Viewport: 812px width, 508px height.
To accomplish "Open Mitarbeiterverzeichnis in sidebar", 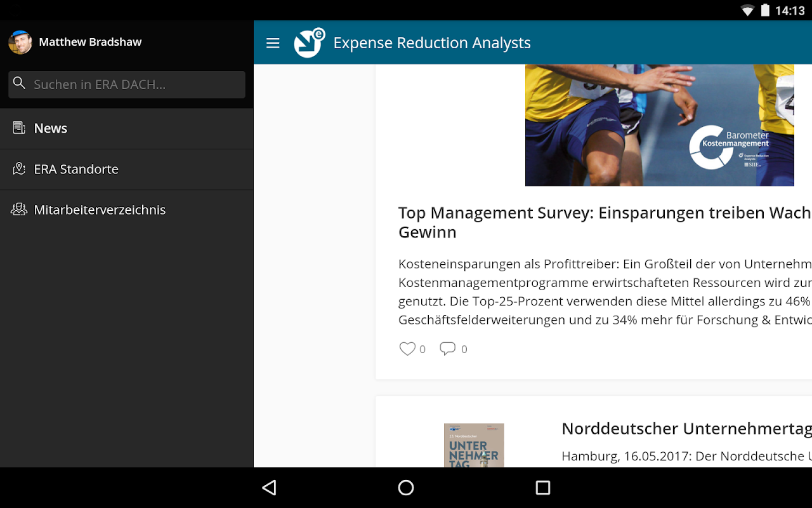I will [x=127, y=210].
